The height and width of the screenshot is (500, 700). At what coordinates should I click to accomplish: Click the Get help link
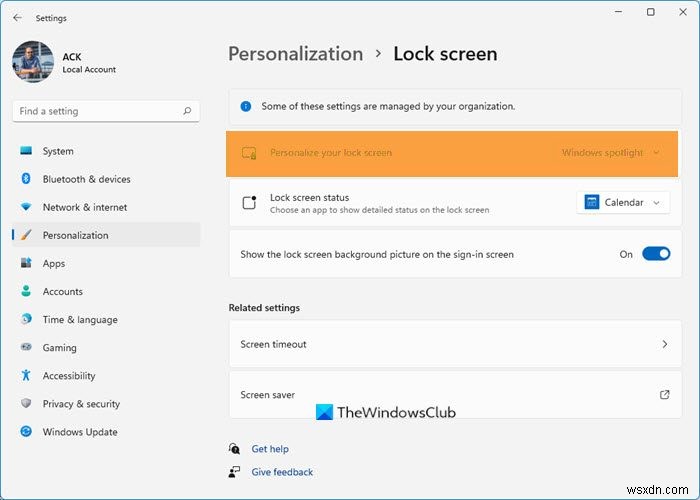(270, 449)
